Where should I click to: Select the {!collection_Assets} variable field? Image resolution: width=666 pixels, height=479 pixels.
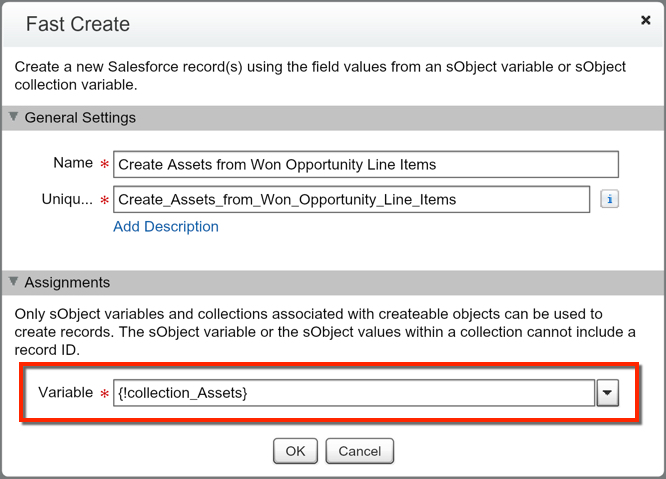point(353,394)
